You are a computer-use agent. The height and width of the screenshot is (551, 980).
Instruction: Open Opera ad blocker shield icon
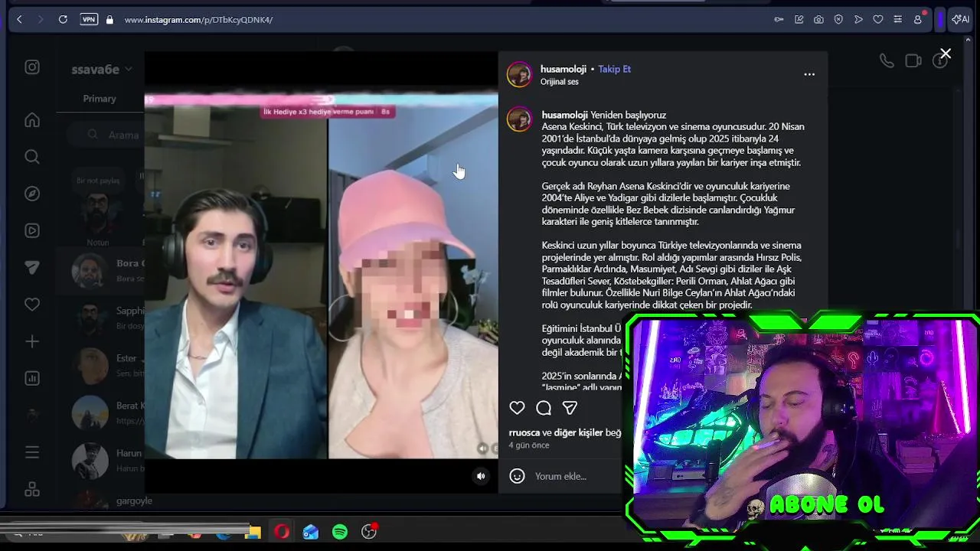838,19
